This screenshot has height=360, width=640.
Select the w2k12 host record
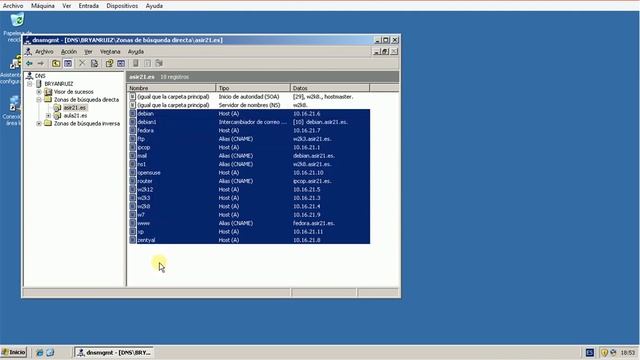tap(249, 189)
